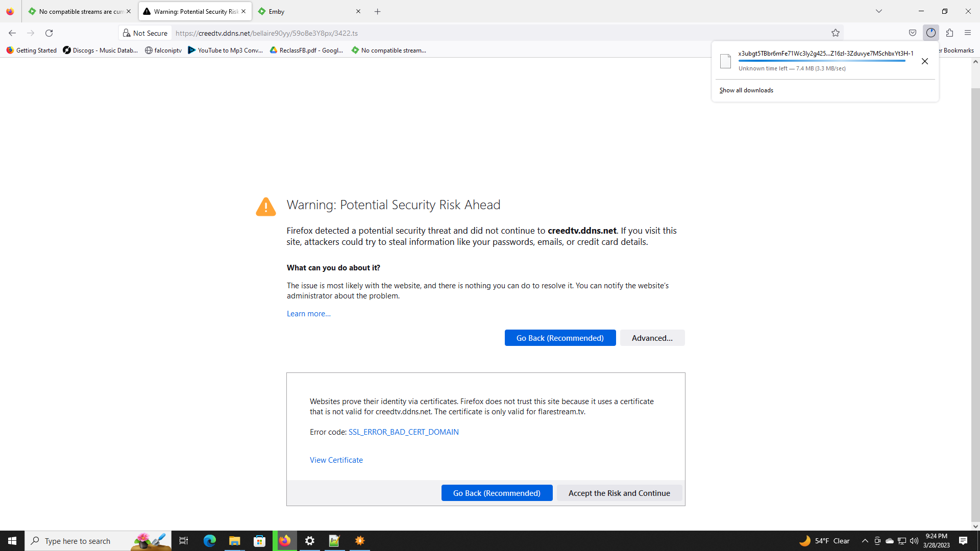Open Save to Pocket icon

click(913, 33)
